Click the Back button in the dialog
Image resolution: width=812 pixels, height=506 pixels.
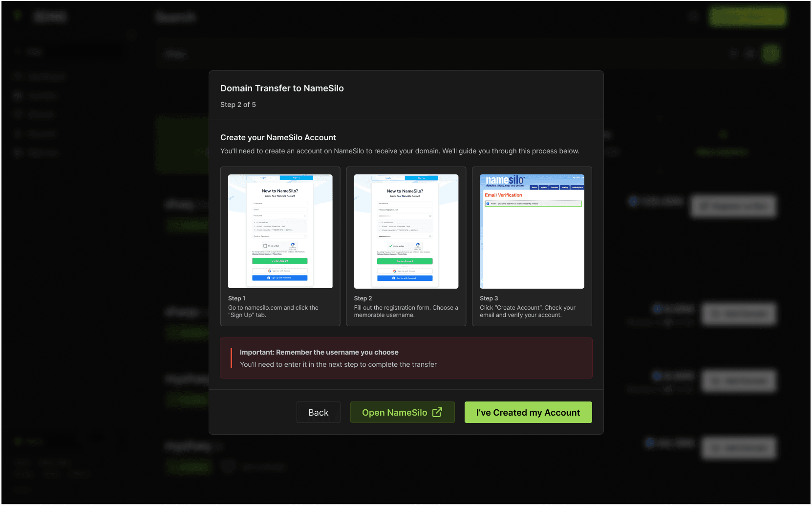318,412
